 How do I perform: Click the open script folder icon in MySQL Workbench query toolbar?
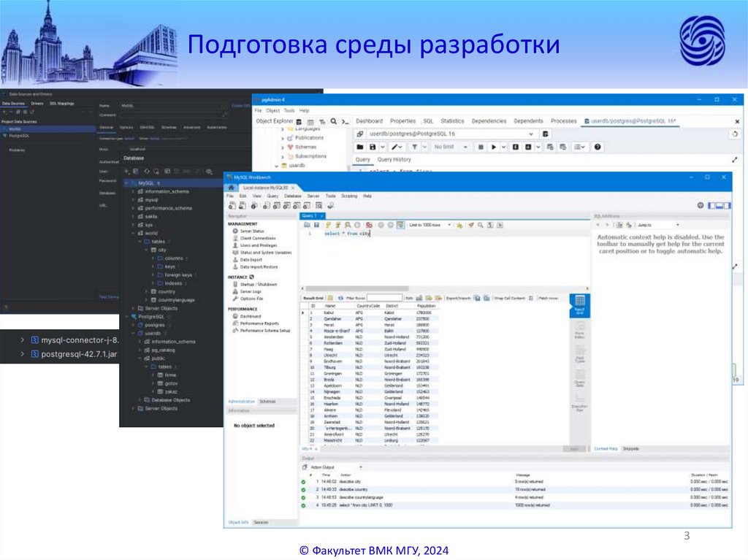pyautogui.click(x=308, y=225)
